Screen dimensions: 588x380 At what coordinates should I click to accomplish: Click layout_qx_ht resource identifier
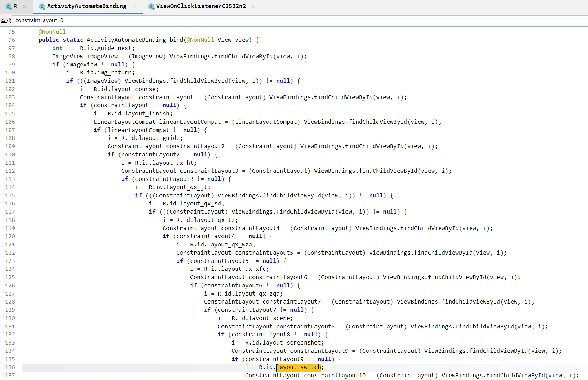(x=173, y=163)
